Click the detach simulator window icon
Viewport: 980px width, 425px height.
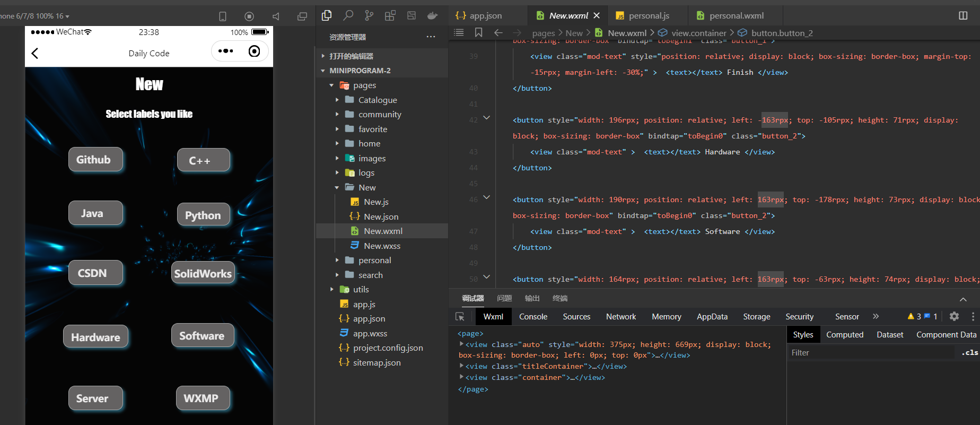[302, 16]
